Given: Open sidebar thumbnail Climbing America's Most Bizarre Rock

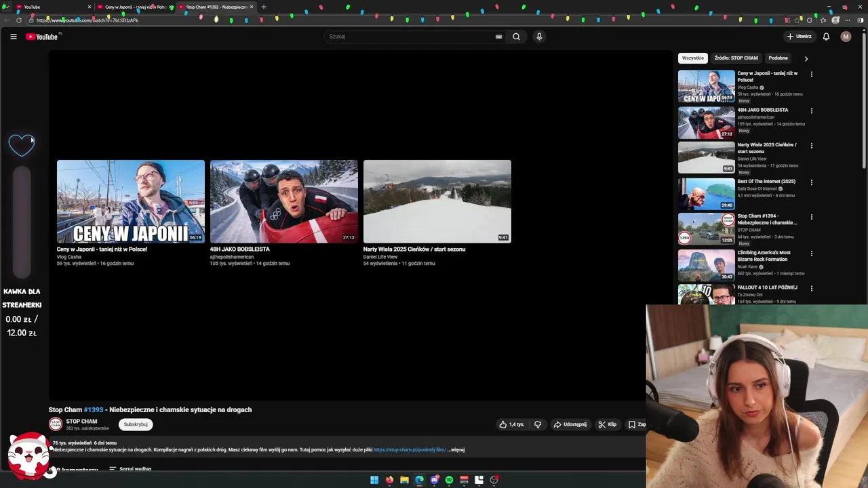Looking at the screenshot, I should click(707, 265).
